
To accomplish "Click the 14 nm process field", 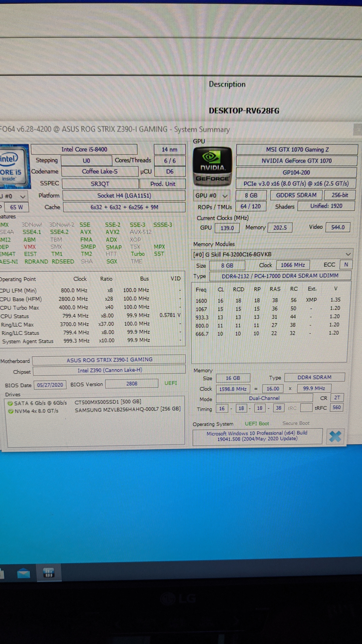I will pos(170,149).
